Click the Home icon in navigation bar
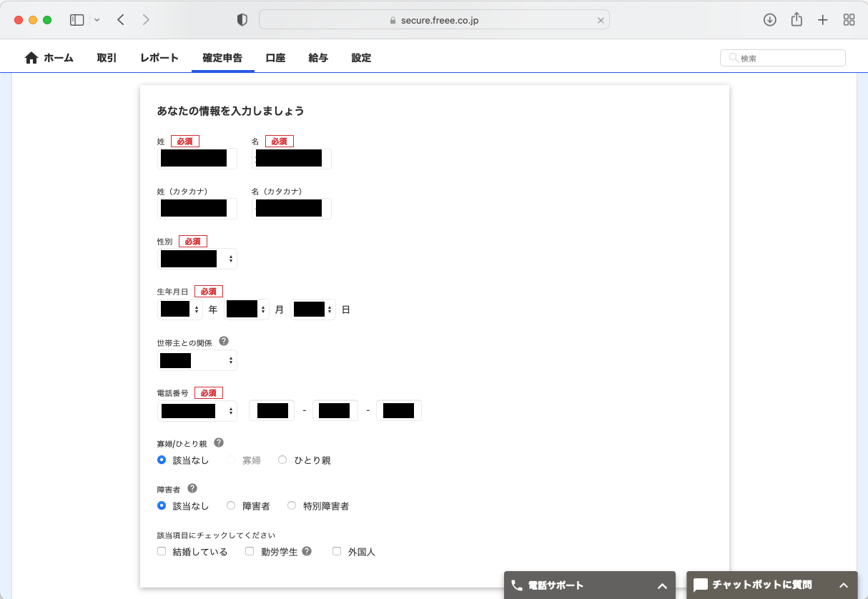The width and height of the screenshot is (868, 599). (31, 58)
